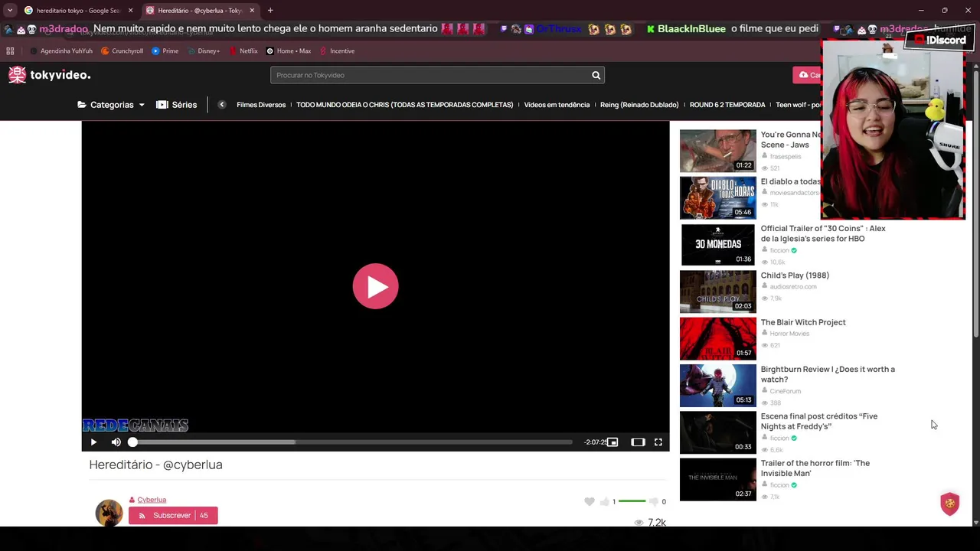Click the large pink play button

[375, 286]
